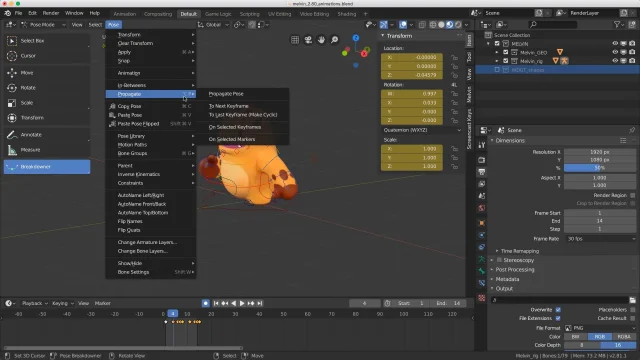
Task: Activate the Annotate tool
Action: click(47, 135)
